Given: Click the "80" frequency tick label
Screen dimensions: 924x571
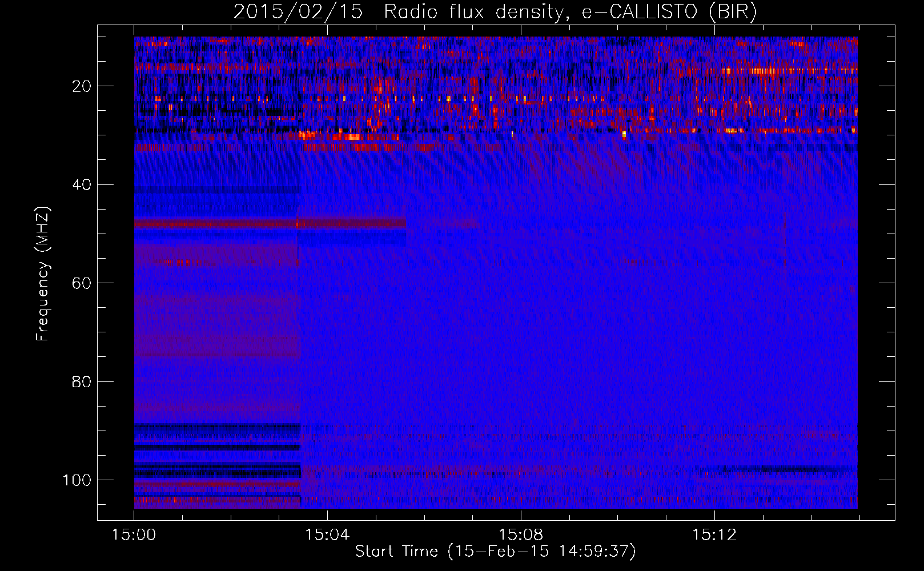Looking at the screenshot, I should (82, 381).
